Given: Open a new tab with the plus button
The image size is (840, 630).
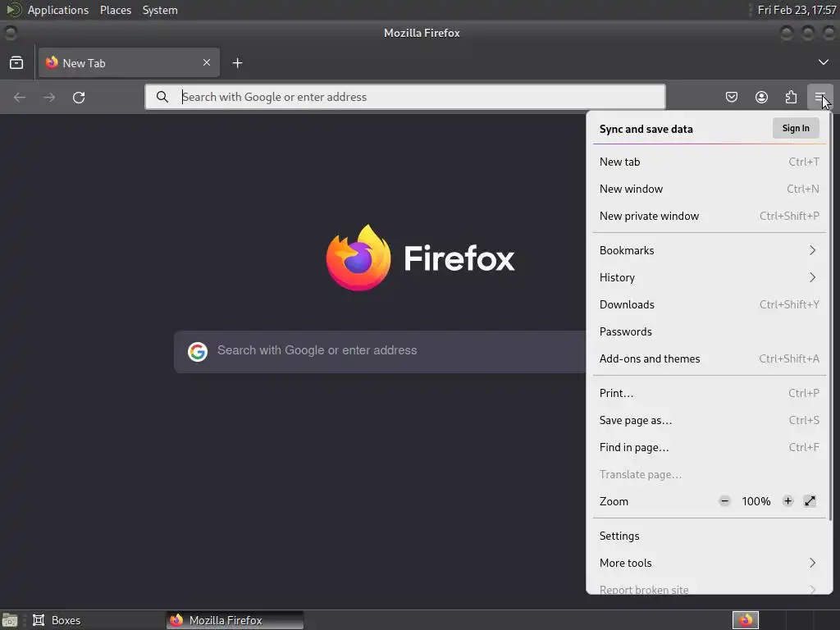Looking at the screenshot, I should (237, 63).
